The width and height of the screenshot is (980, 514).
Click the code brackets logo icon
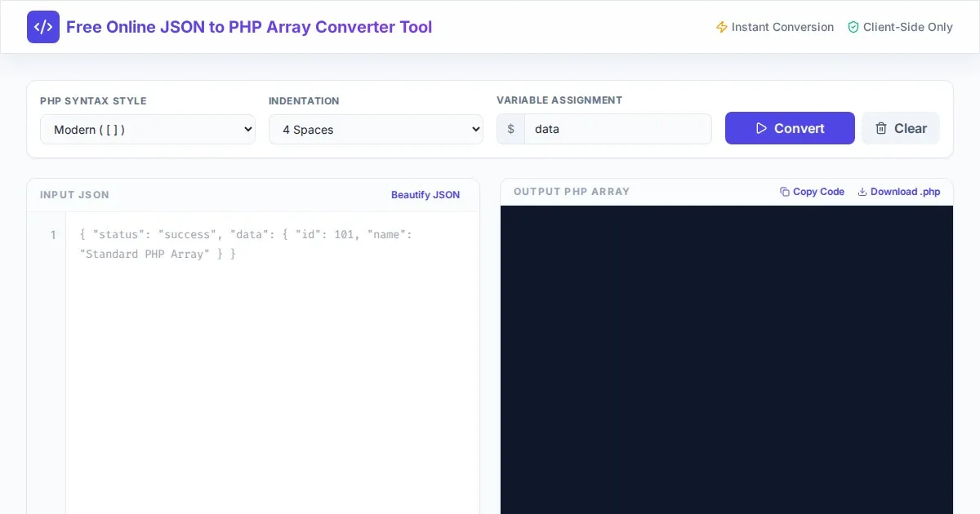(x=43, y=27)
